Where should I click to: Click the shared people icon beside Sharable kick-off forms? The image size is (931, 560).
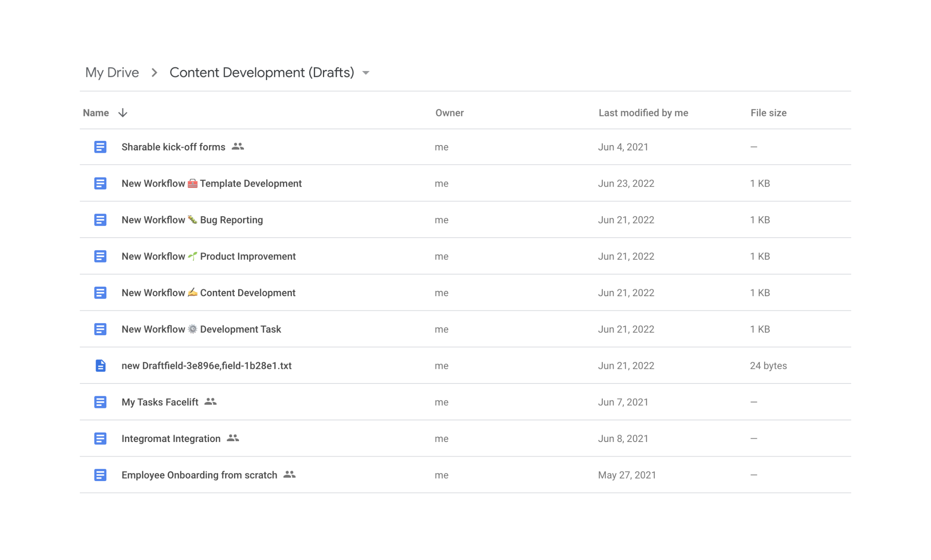pos(238,146)
